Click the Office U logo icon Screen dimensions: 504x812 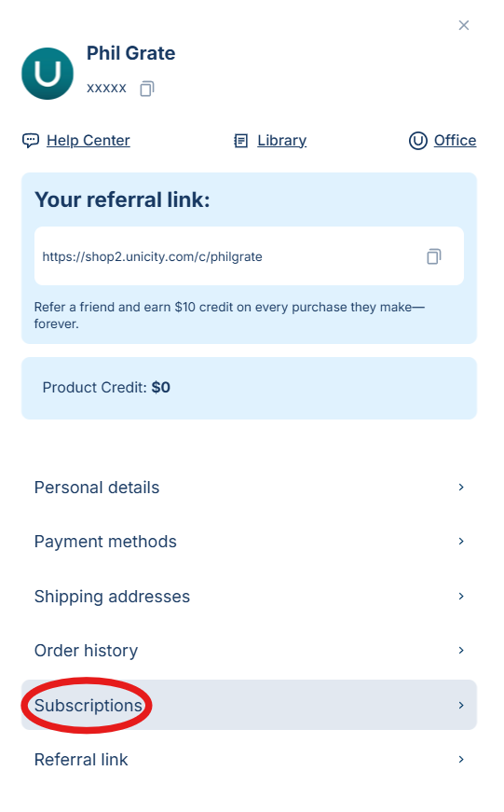coord(418,141)
